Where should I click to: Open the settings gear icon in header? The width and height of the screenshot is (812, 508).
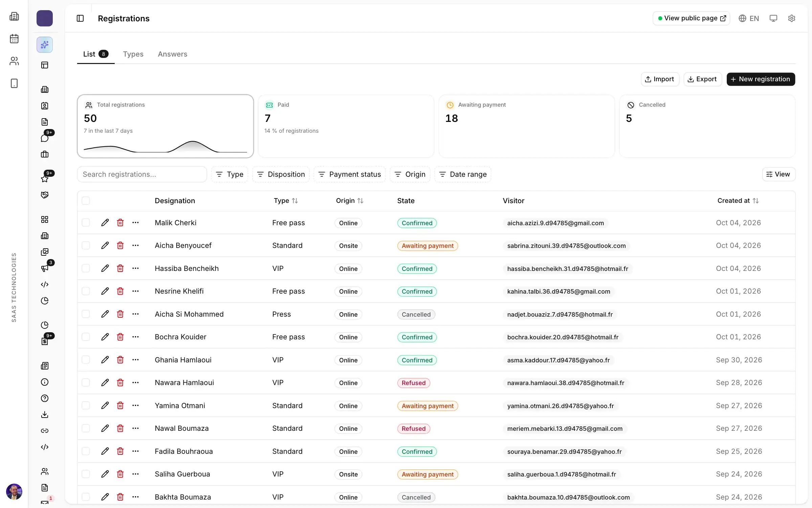pos(791,18)
